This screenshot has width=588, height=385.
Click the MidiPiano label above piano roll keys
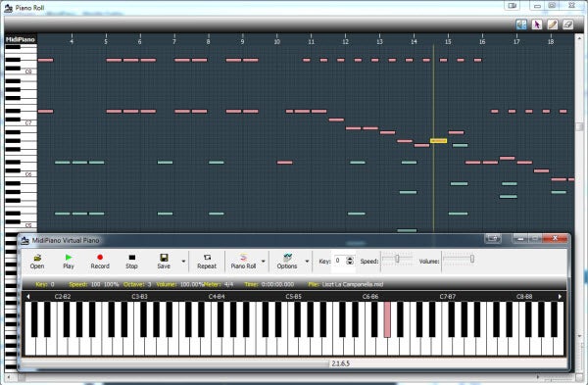pos(21,39)
